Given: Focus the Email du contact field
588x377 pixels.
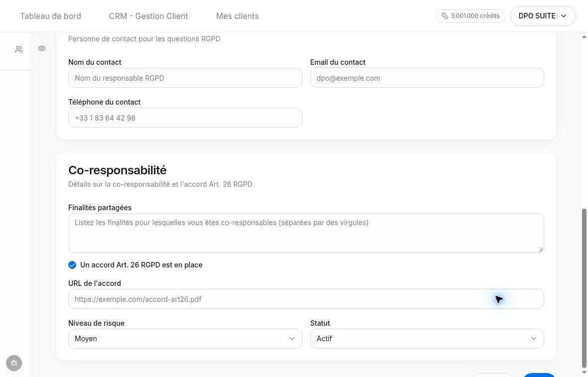Looking at the screenshot, I should coord(427,78).
